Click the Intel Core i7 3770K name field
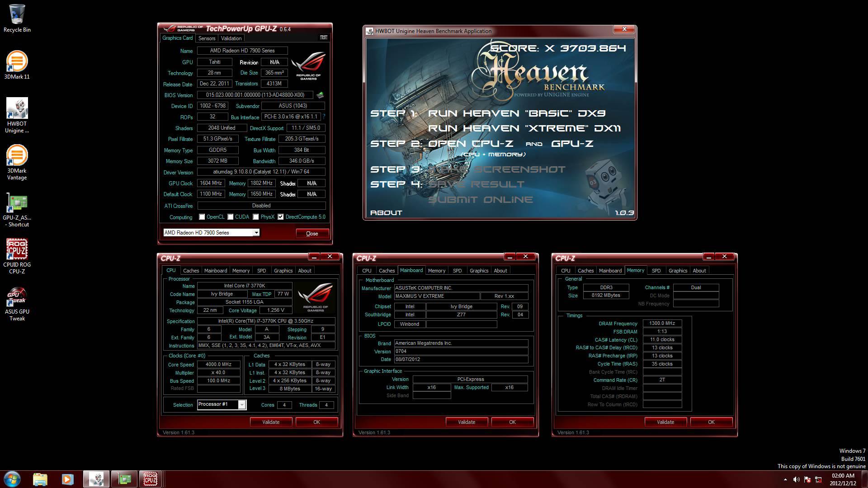Image resolution: width=868 pixels, height=488 pixels. click(x=245, y=286)
